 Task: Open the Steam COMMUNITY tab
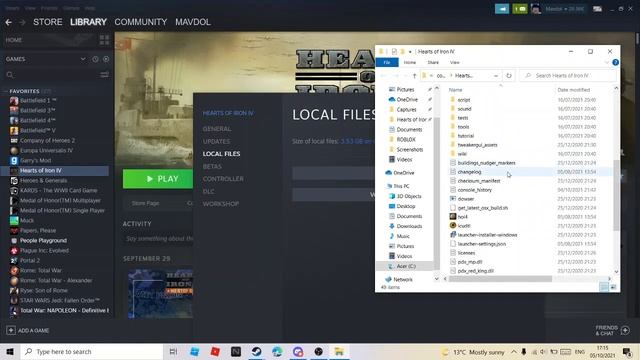(x=141, y=22)
